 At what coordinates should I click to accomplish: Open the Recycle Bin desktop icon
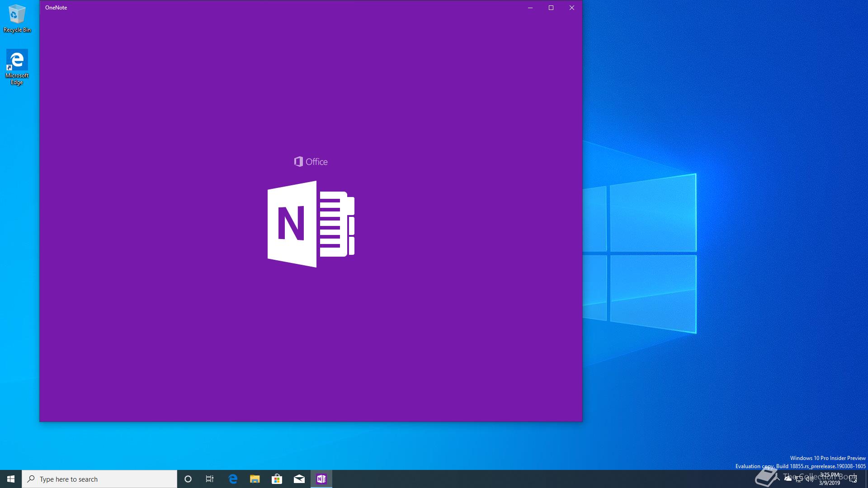tap(17, 19)
